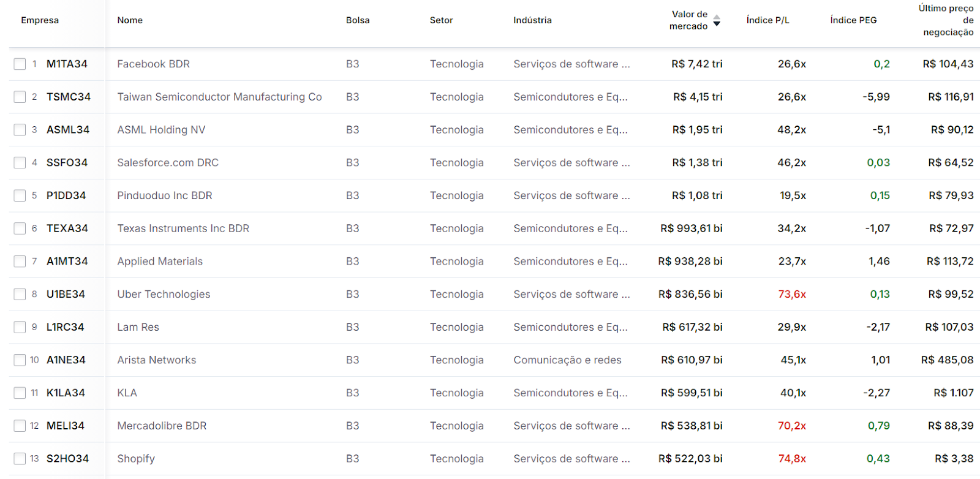Click P/L value 74,8x for Shopify
The height and width of the screenshot is (479, 980).
(x=792, y=458)
